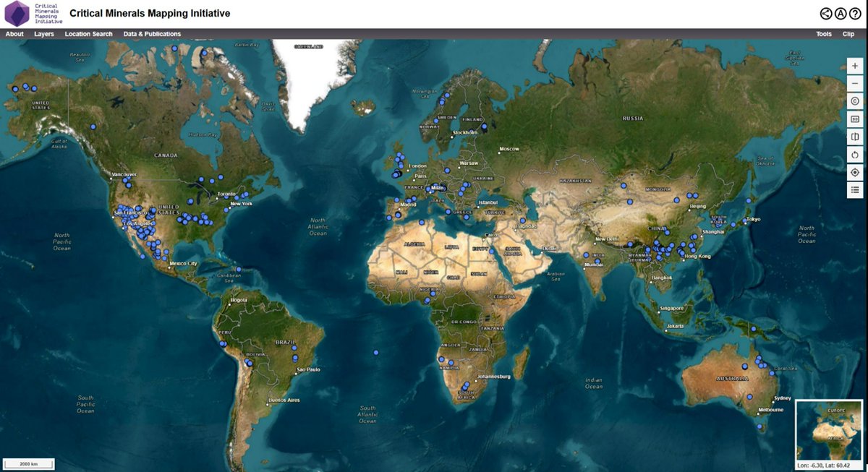Image resolution: width=868 pixels, height=472 pixels.
Task: Click the 'New Delhi' city label
Action: [607, 239]
